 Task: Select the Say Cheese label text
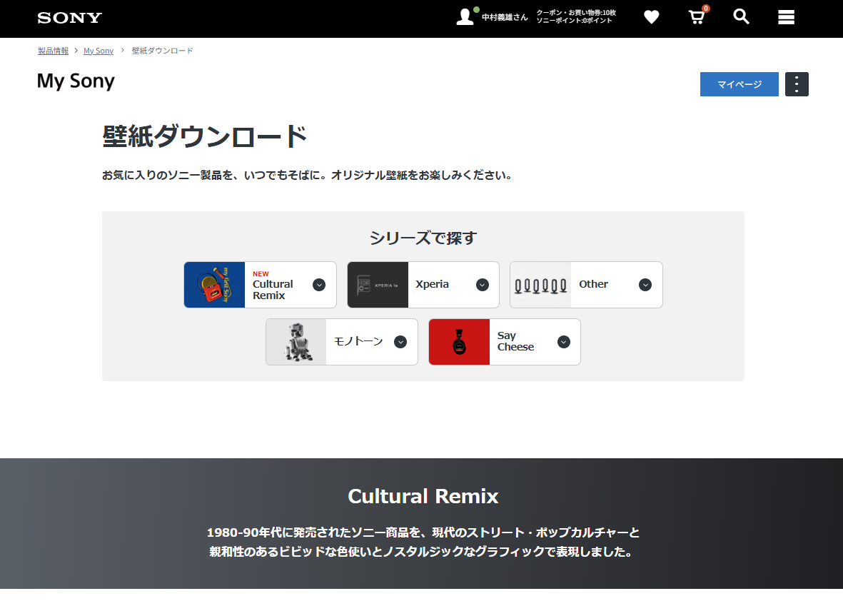515,341
